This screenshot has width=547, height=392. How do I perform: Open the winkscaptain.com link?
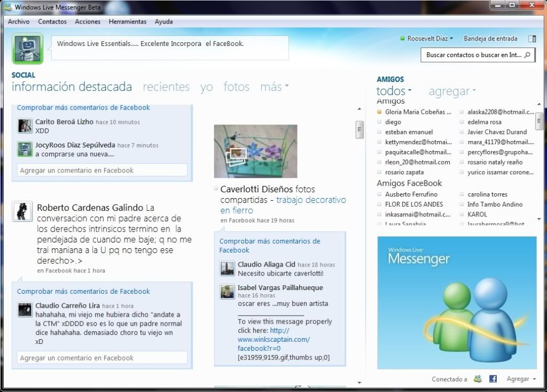coord(273,339)
